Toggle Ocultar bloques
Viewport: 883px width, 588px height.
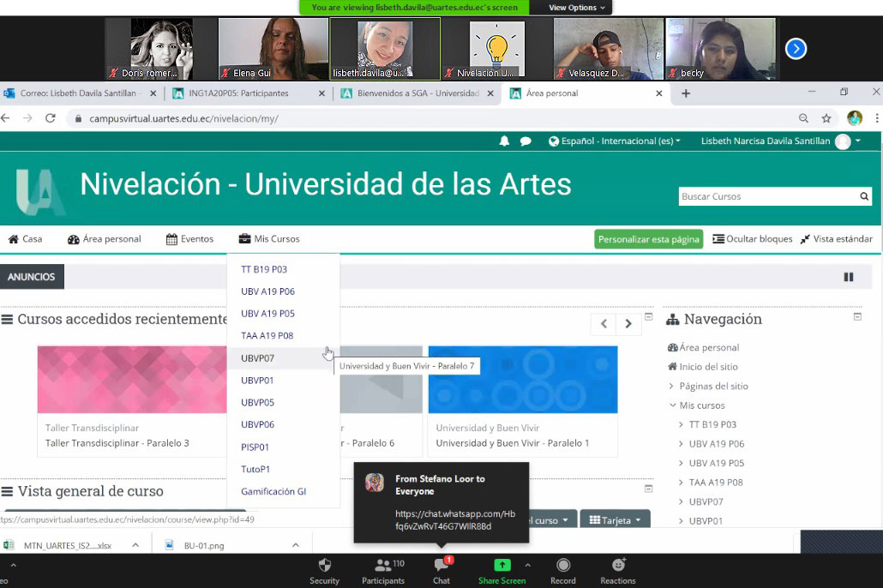pyautogui.click(x=752, y=239)
